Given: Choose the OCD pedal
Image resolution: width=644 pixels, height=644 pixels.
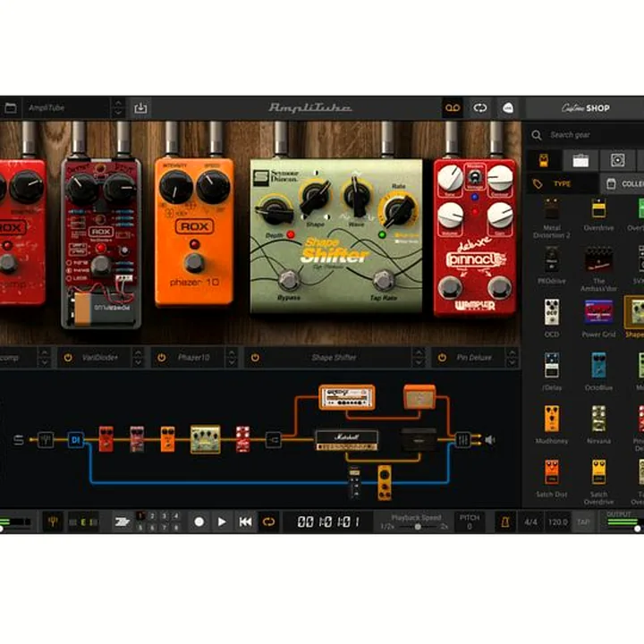Looking at the screenshot, I should pyautogui.click(x=552, y=318).
